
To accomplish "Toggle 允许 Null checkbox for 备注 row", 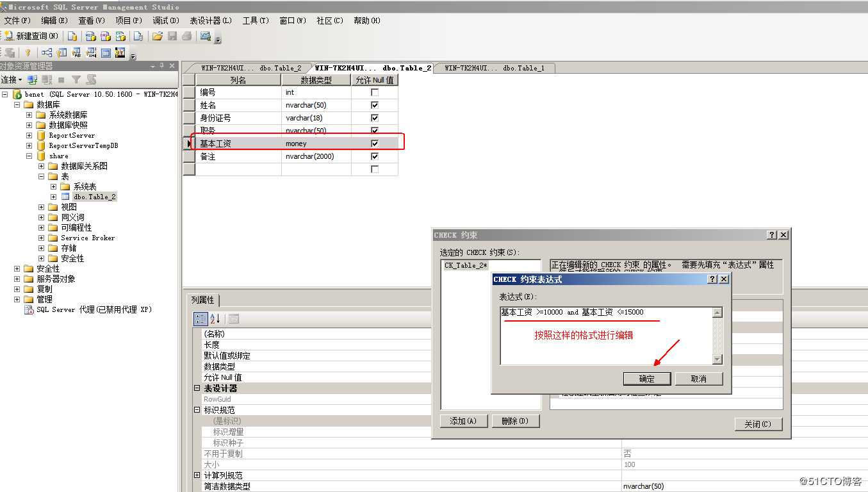I will coord(375,156).
